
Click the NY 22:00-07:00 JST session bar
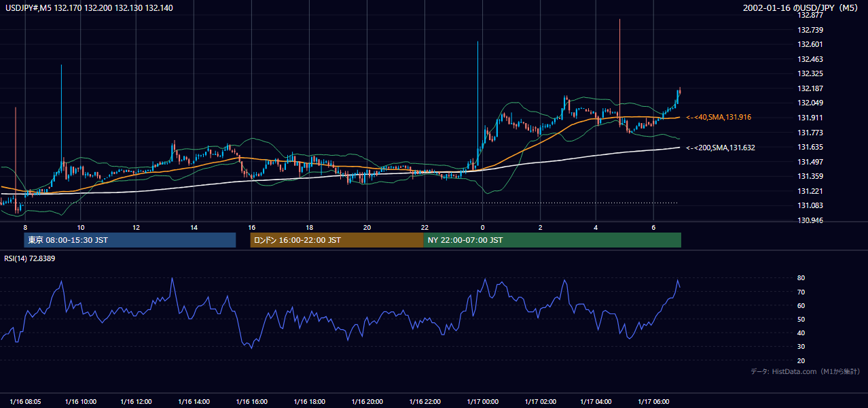552,240
